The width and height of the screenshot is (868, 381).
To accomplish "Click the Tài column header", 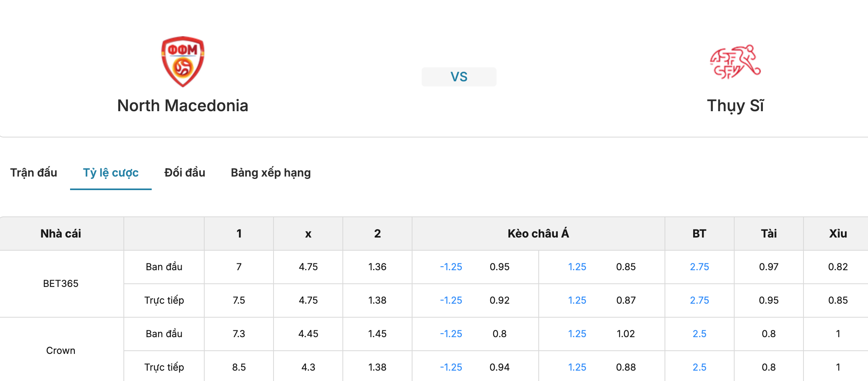I will click(769, 234).
